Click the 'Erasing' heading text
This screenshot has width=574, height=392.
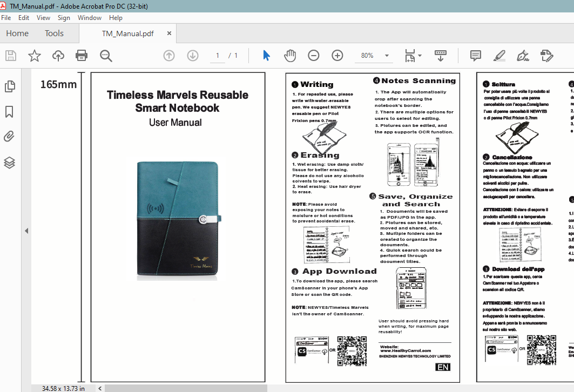320,155
